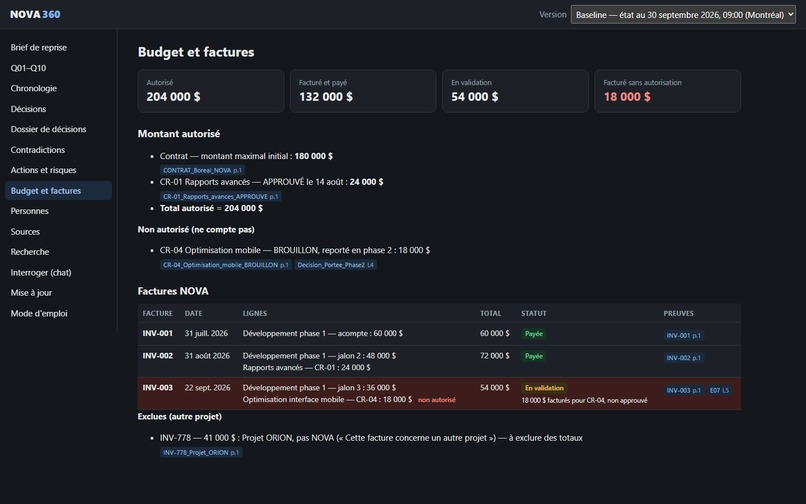Click the FACTURE column header
806x504 pixels.
(x=157, y=313)
